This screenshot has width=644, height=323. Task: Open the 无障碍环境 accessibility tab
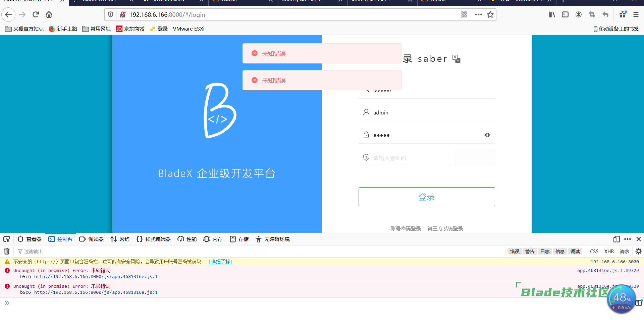(x=273, y=239)
